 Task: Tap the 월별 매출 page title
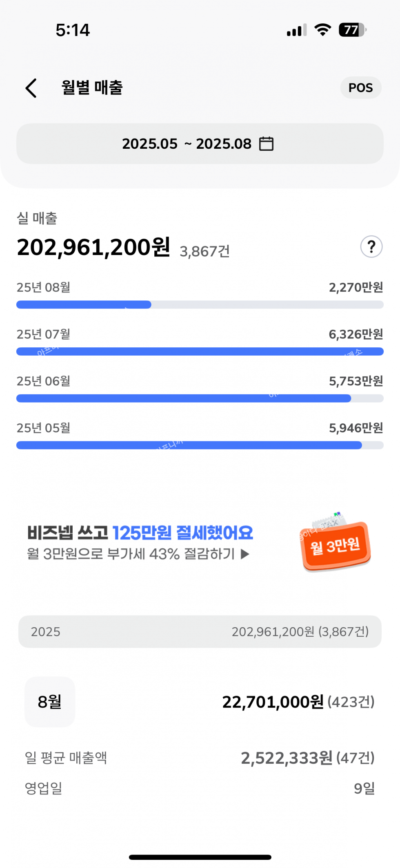pyautogui.click(x=92, y=88)
